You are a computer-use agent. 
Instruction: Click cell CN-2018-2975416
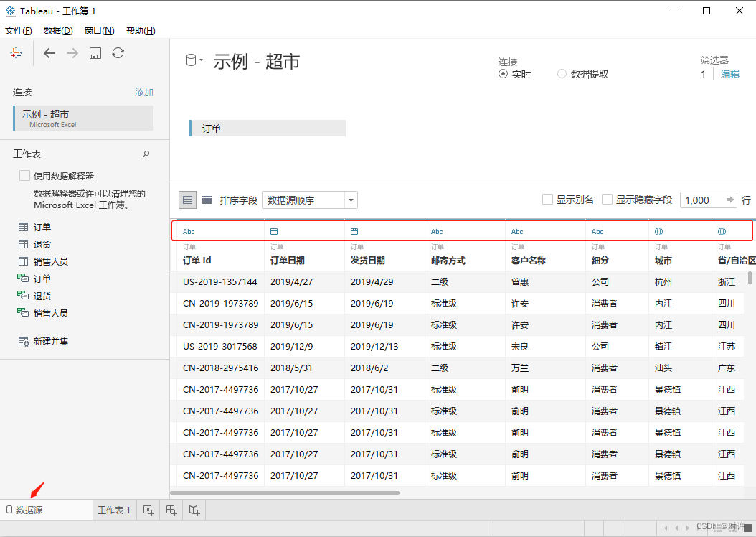click(x=220, y=368)
